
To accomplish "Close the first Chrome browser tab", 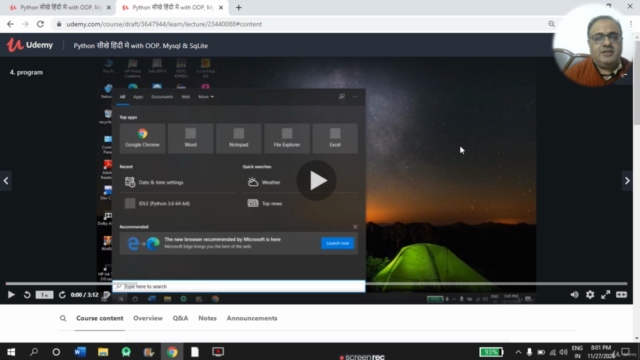I will pyautogui.click(x=109, y=7).
